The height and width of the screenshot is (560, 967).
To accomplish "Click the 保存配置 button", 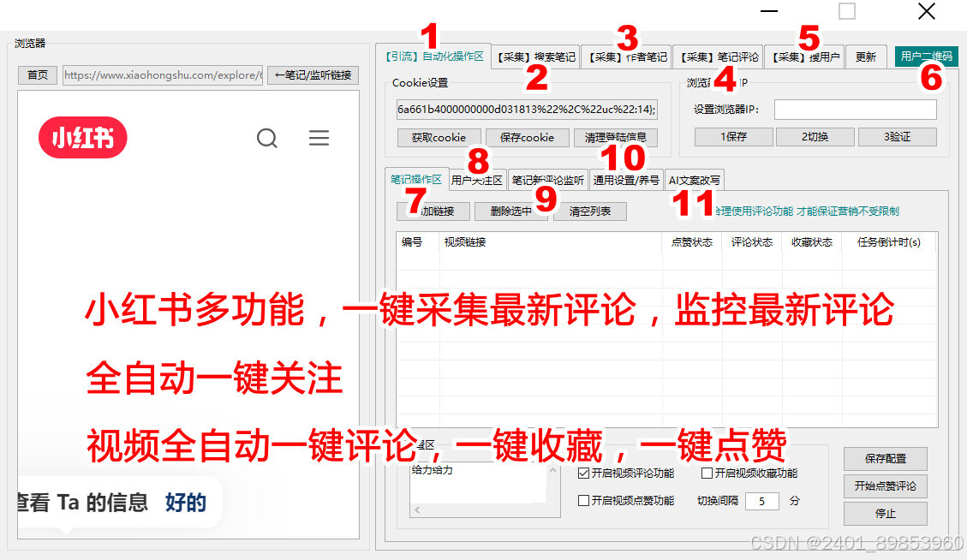I will 885,458.
